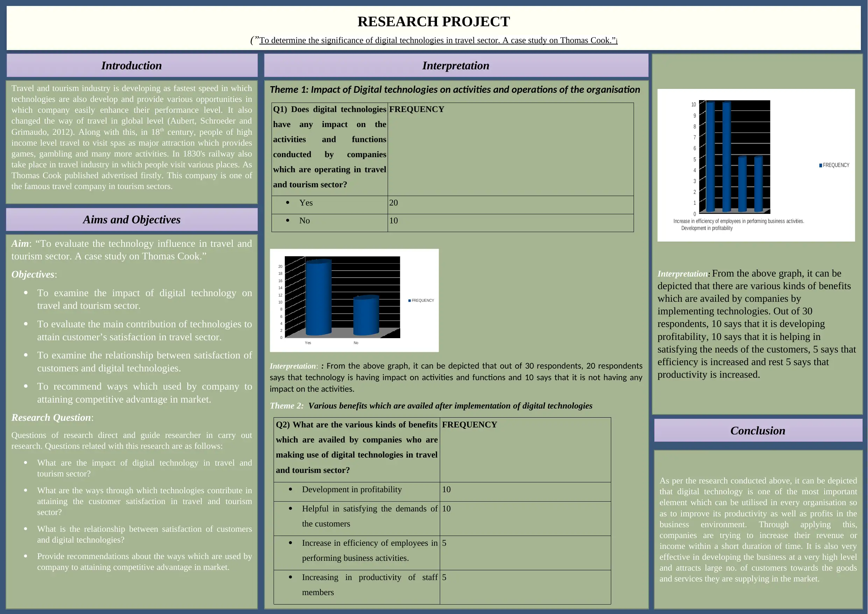Click the Conclusion section header

click(x=758, y=431)
